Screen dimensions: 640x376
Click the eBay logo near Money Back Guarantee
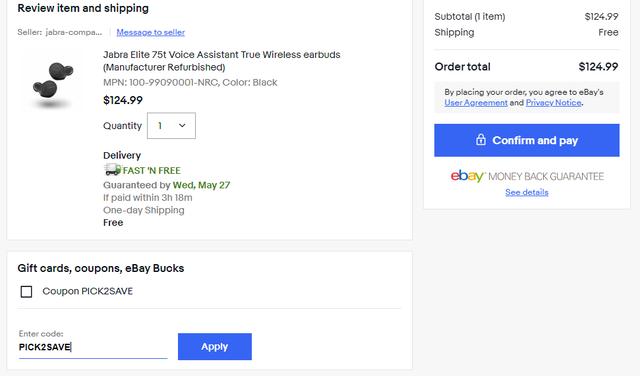point(467,176)
